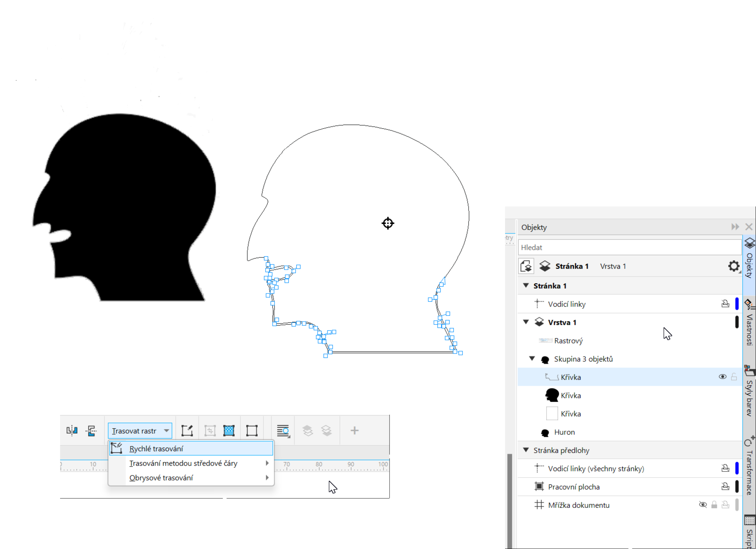Screen dimensions: 756x549
Task: Click the blue color bar of Vodicí linky
Action: tap(737, 304)
